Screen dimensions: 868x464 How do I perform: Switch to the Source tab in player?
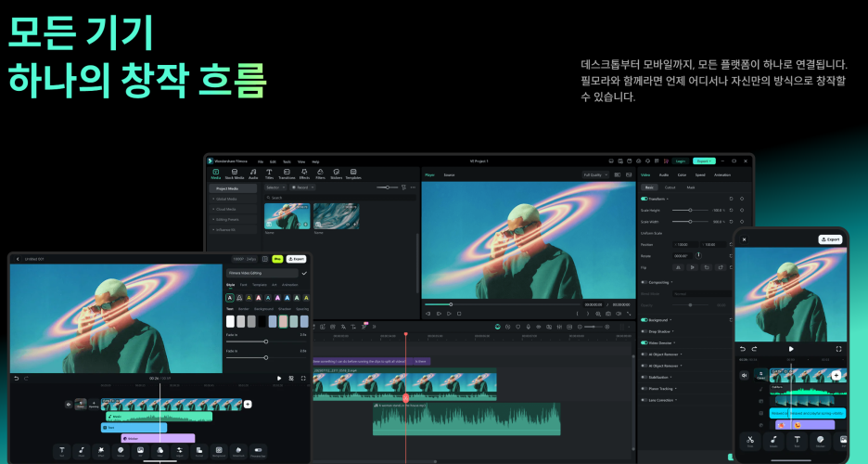tap(449, 175)
